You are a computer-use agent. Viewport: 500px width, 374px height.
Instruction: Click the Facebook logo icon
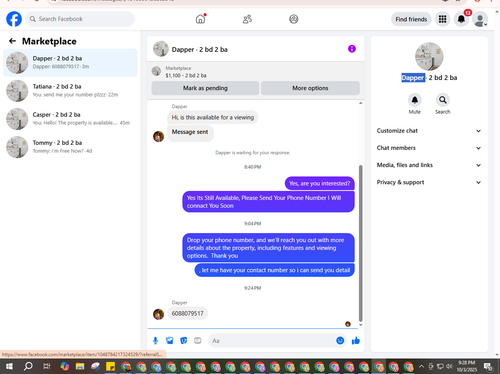14,19
